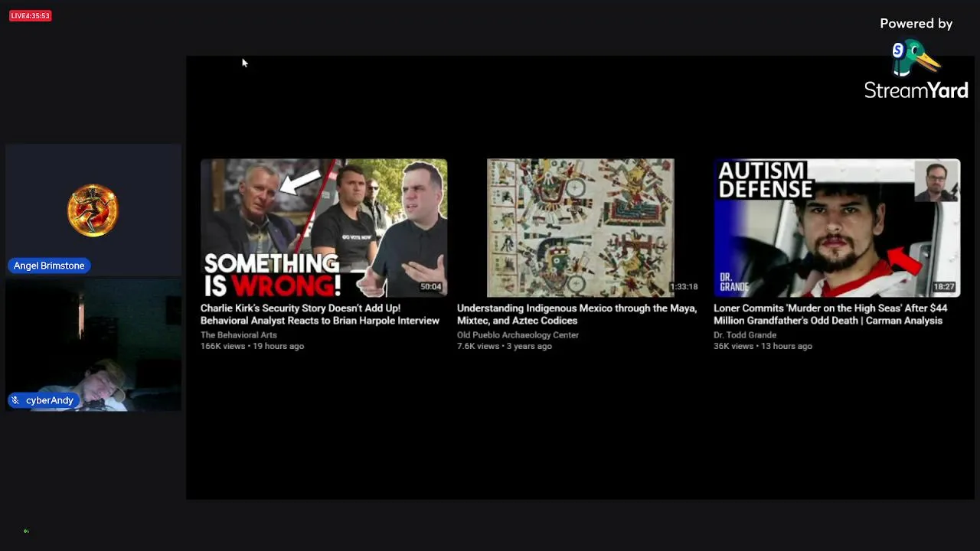980x551 pixels.
Task: Open the Dr. Todd Grande channel link
Action: [x=745, y=335]
